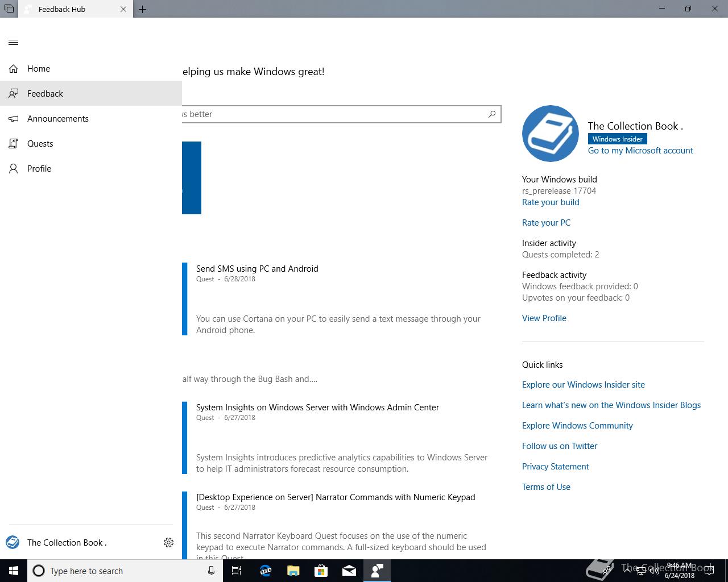Click the search magnifier icon
The height and width of the screenshot is (582, 728).
tap(492, 114)
